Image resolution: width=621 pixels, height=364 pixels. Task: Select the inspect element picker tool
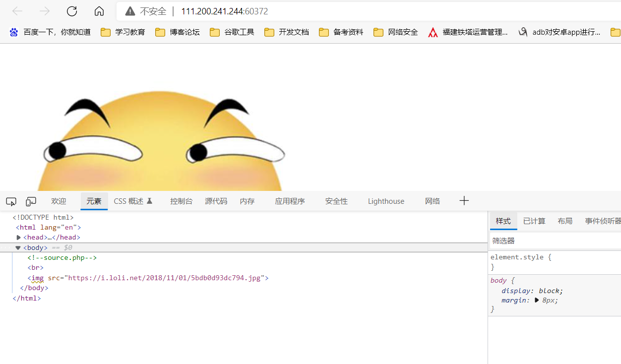tap(11, 201)
